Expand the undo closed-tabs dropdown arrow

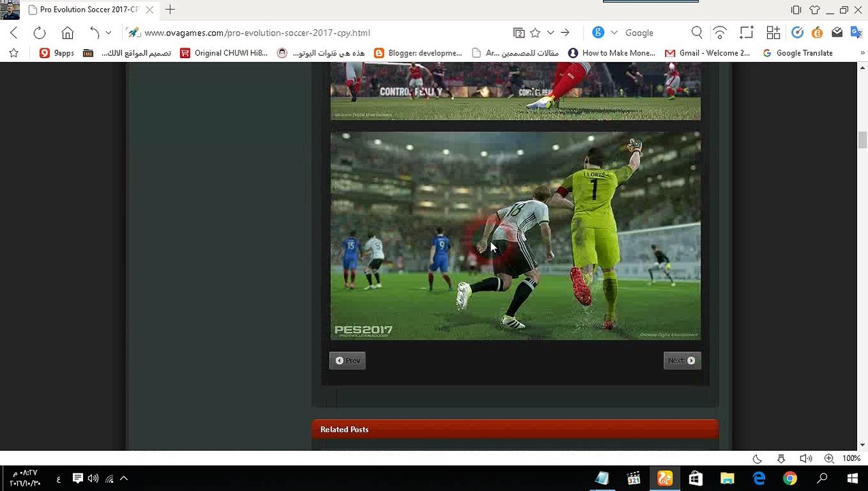coord(108,33)
